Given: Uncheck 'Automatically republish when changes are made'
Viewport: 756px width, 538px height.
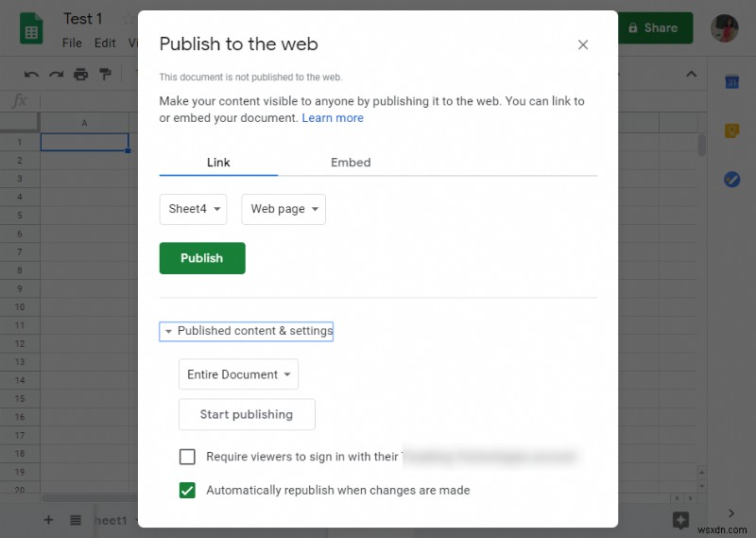Looking at the screenshot, I should tap(187, 490).
